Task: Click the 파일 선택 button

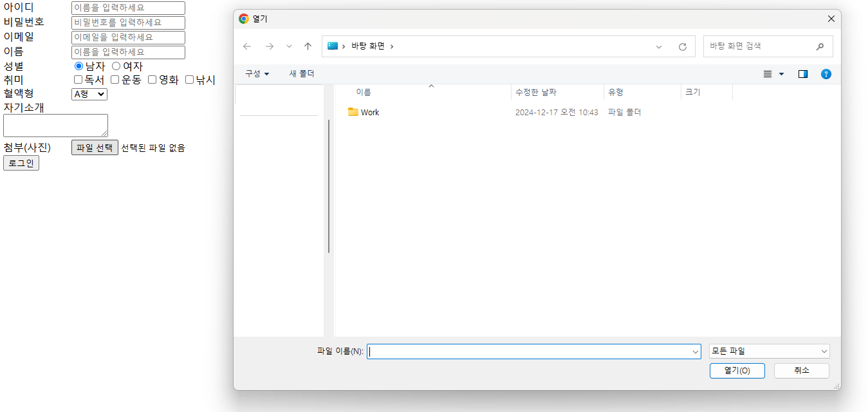Action: pos(95,147)
